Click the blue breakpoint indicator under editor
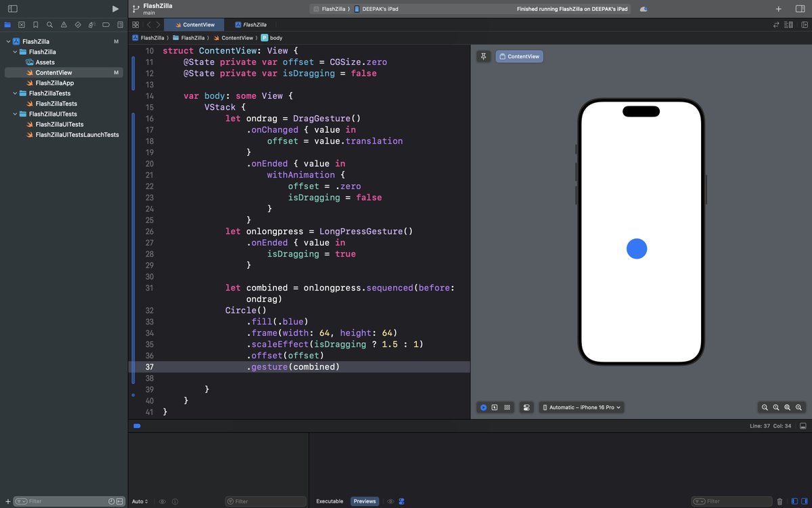Viewport: 812px width, 508px height. pos(137,426)
